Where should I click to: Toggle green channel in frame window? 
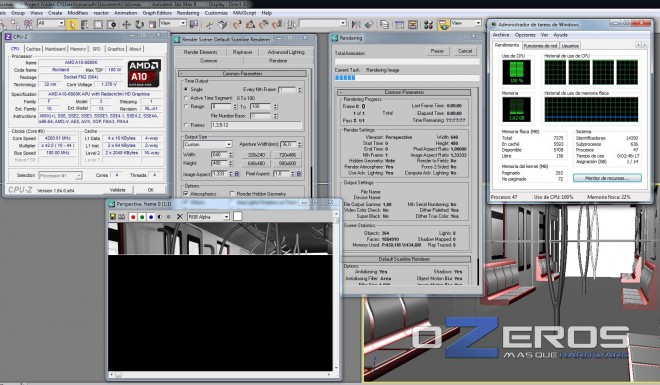click(142, 217)
